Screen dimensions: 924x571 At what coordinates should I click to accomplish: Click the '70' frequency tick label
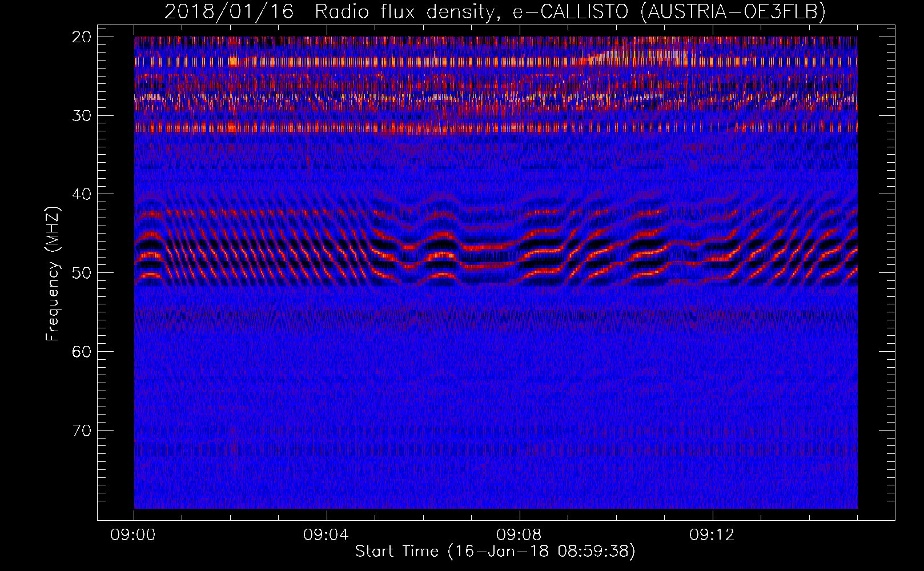click(82, 431)
